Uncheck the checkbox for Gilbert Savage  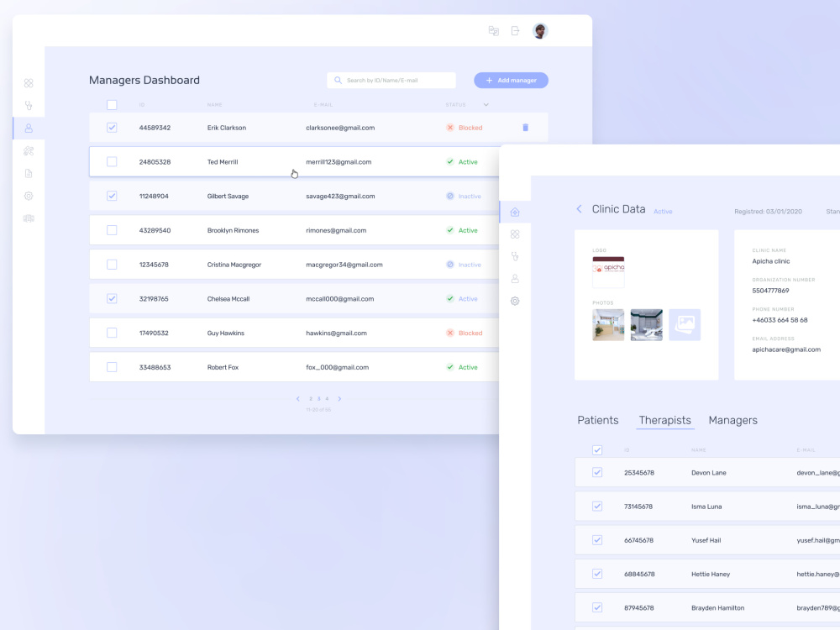click(x=112, y=196)
